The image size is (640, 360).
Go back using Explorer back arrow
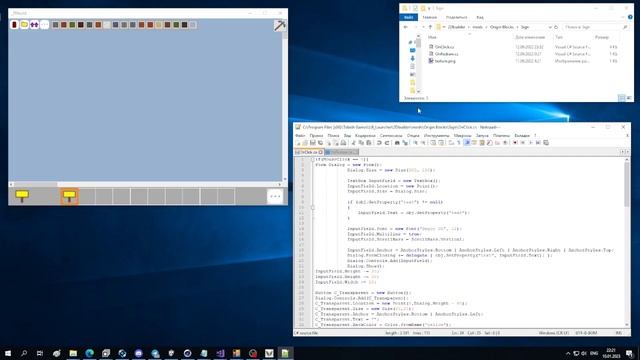click(x=406, y=27)
